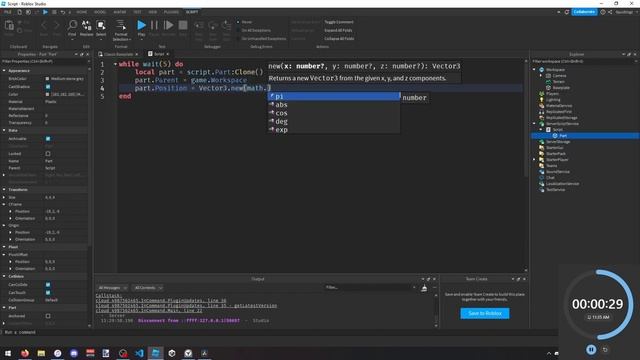Screen dimensions: 640x360
Task: Expand the Size property row
Action: click(x=4, y=197)
